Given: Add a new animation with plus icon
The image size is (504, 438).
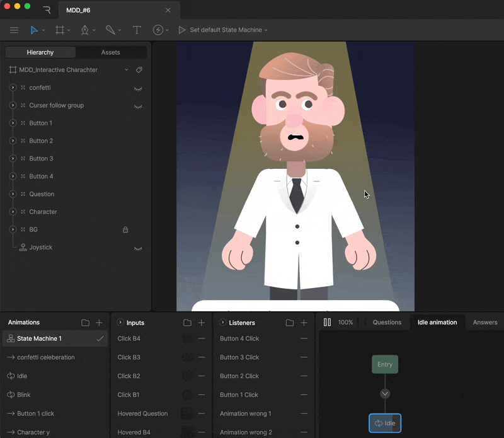Looking at the screenshot, I should coord(99,323).
